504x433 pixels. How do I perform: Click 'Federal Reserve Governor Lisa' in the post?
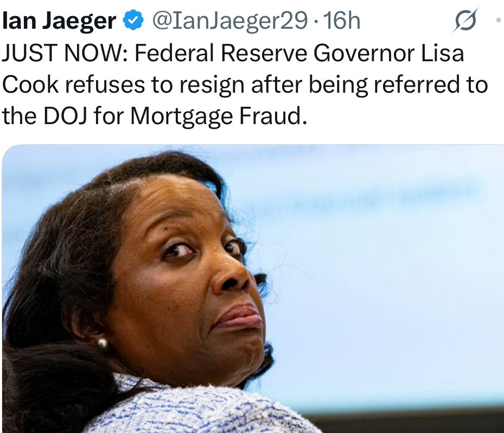(299, 53)
